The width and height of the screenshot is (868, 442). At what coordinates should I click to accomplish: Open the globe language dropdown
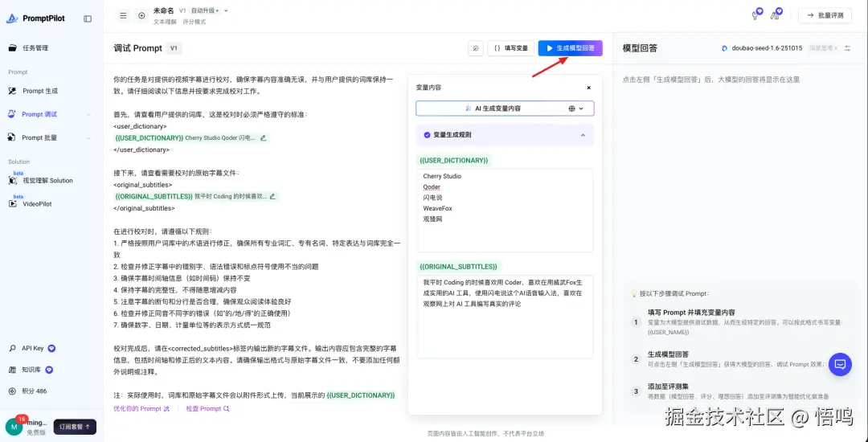point(575,108)
